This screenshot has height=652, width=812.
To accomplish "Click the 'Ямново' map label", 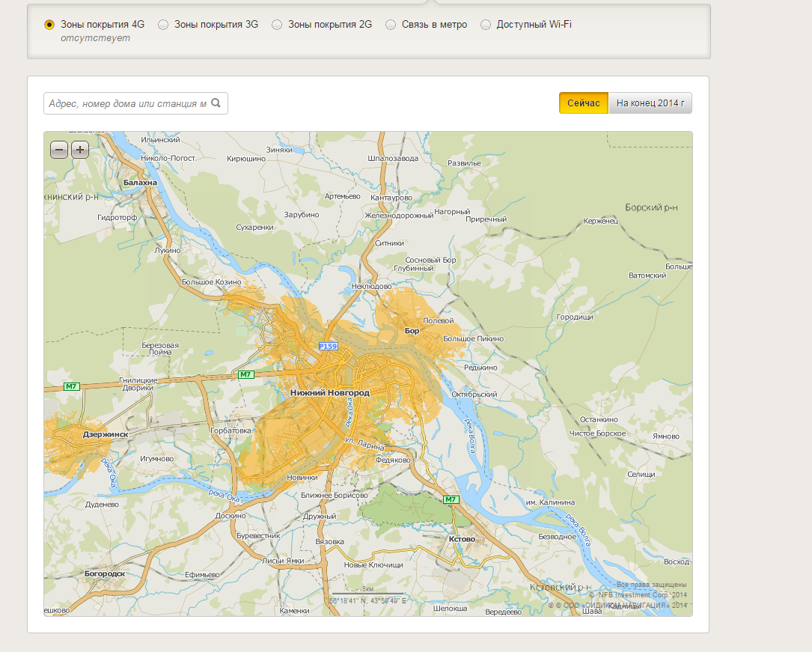I will click(x=666, y=436).
